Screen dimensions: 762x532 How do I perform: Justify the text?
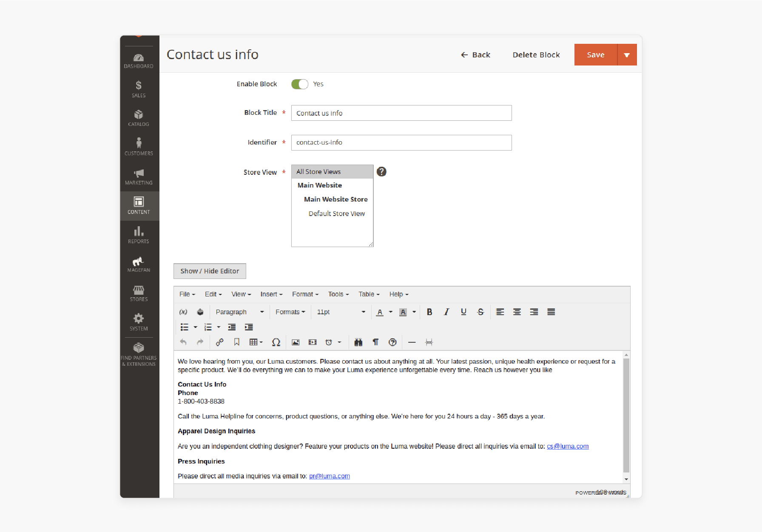551,312
